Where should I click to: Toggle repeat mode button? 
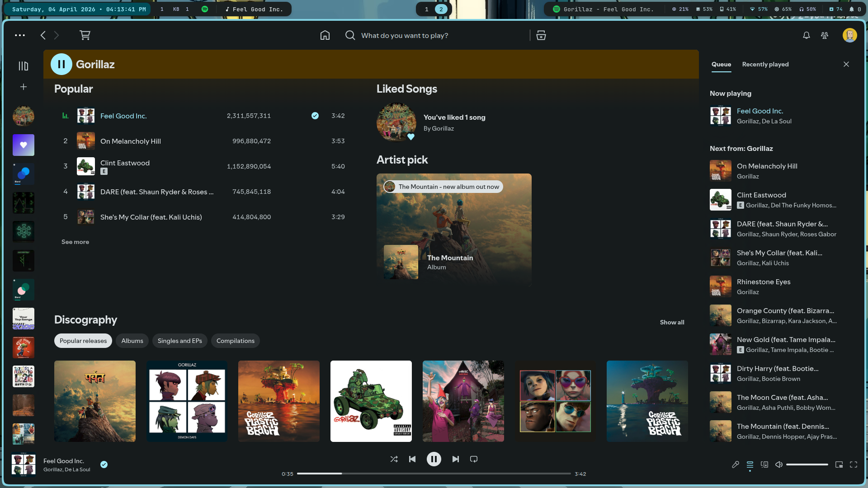pos(474,459)
